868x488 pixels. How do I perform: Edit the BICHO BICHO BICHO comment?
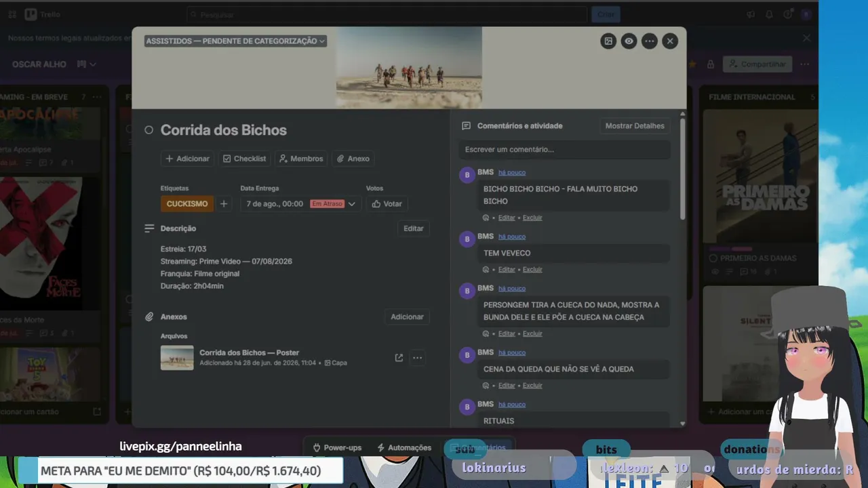click(x=507, y=218)
